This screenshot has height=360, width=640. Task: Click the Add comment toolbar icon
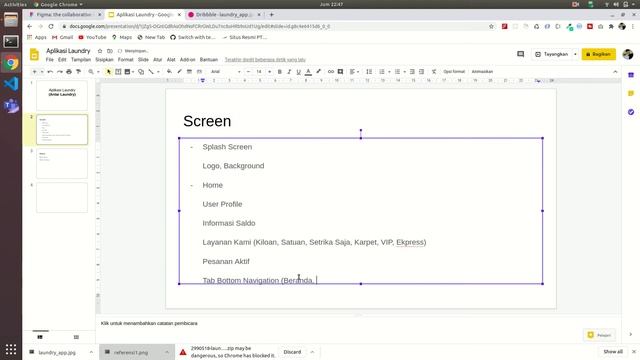(x=340, y=72)
